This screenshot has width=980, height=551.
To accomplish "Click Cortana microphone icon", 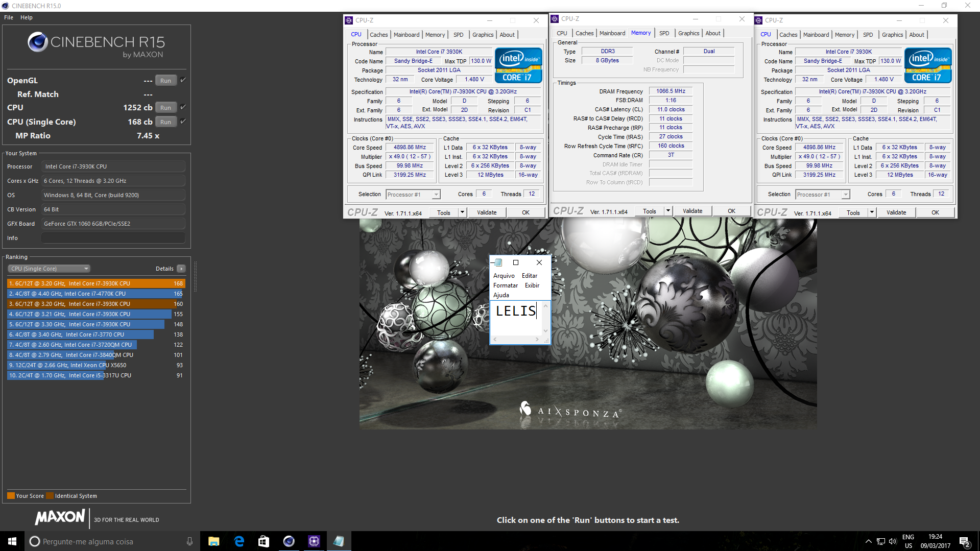I will (x=189, y=541).
